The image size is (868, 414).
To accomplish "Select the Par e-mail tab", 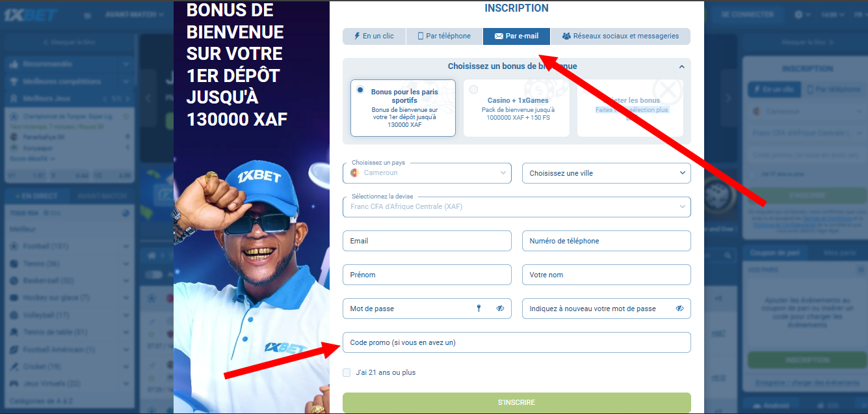I will (516, 36).
